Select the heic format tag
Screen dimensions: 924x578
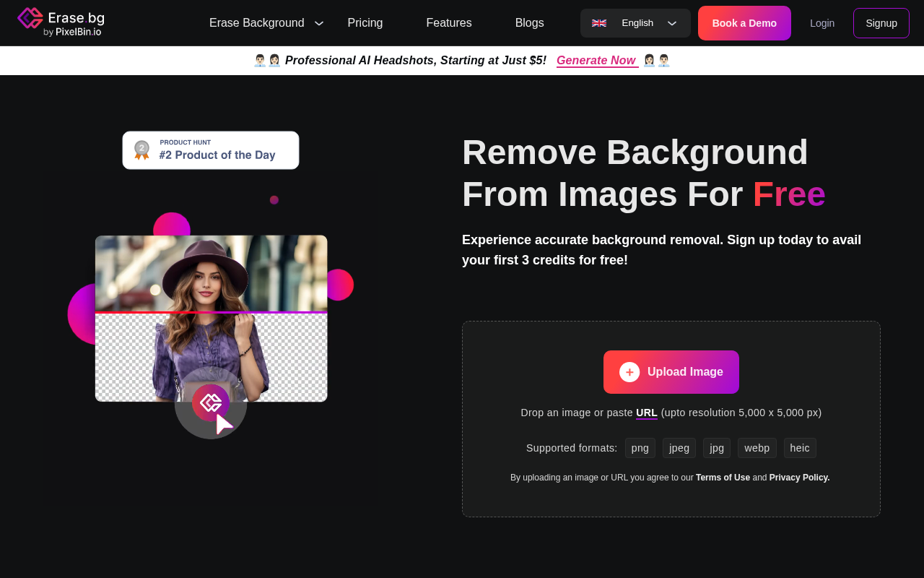pos(800,448)
